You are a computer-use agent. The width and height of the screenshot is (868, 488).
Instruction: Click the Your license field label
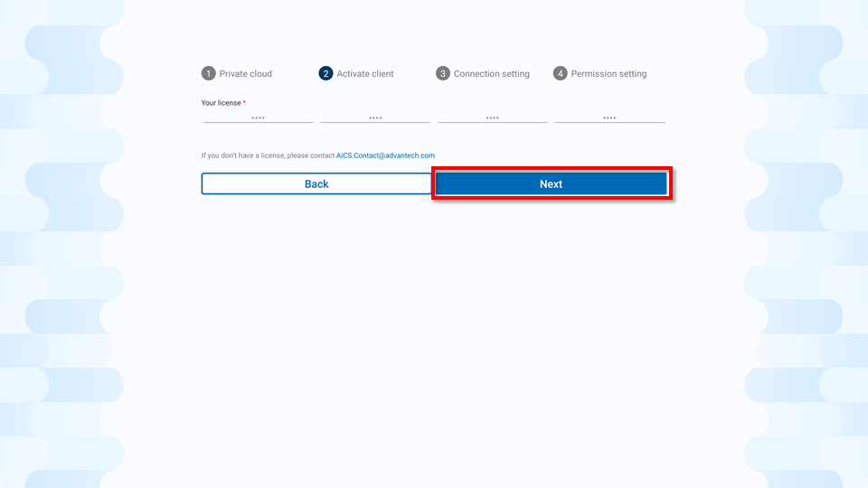[x=221, y=103]
